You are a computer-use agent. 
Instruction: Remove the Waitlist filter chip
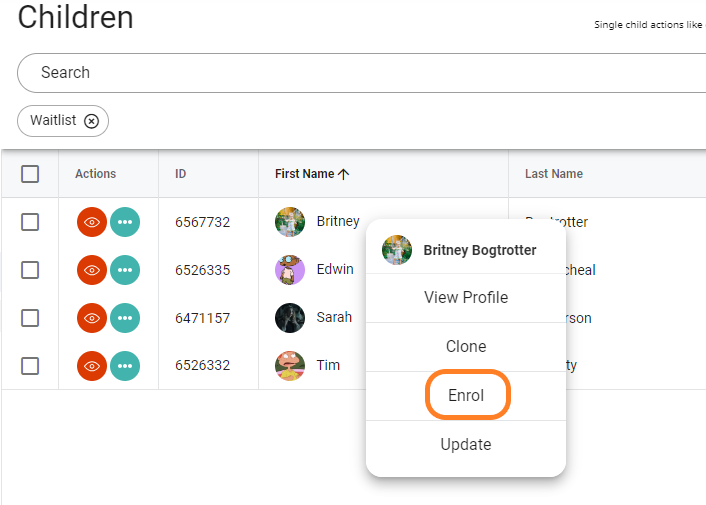[91, 121]
